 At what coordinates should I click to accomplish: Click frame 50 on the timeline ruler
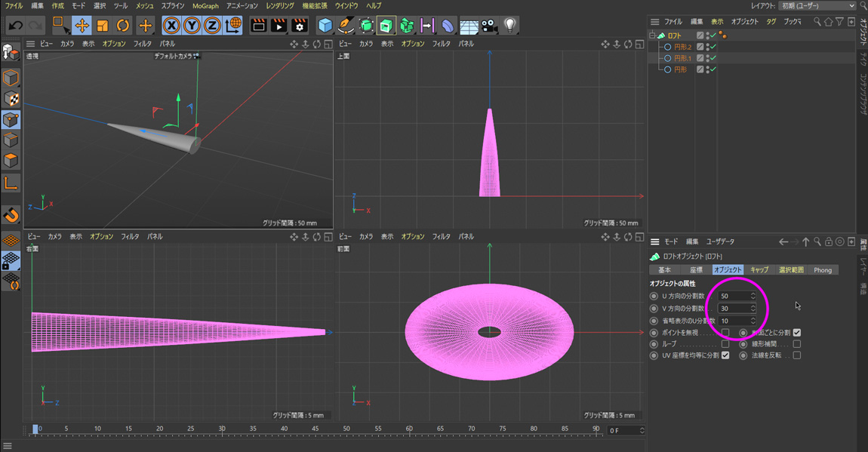(346, 429)
